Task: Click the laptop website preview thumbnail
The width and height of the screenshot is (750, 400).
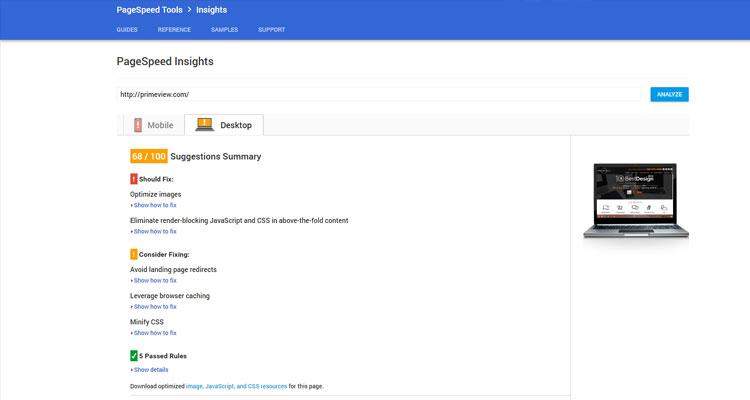Action: pos(629,201)
